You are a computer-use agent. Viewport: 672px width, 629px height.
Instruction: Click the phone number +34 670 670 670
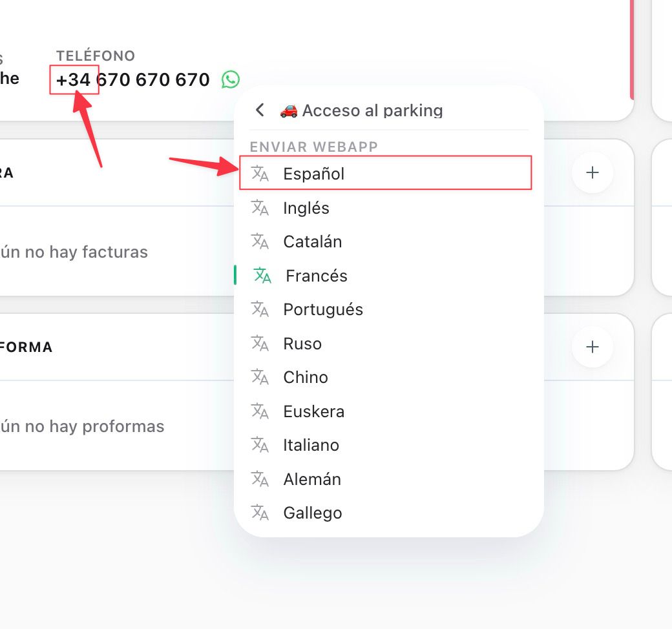coord(133,79)
